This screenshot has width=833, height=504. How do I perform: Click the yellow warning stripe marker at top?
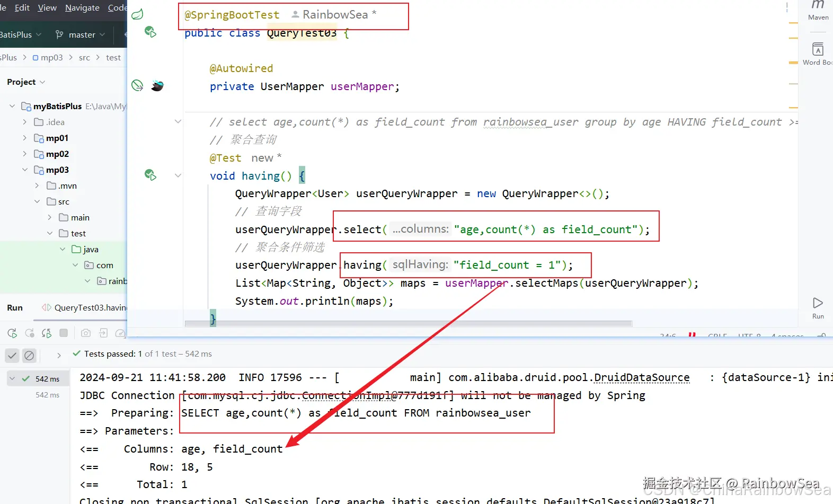coord(793,23)
